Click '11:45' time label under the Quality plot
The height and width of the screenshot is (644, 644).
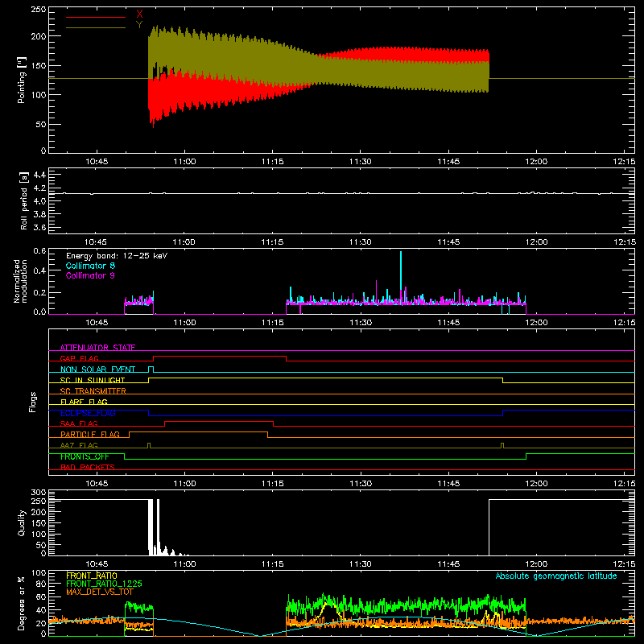(448, 564)
